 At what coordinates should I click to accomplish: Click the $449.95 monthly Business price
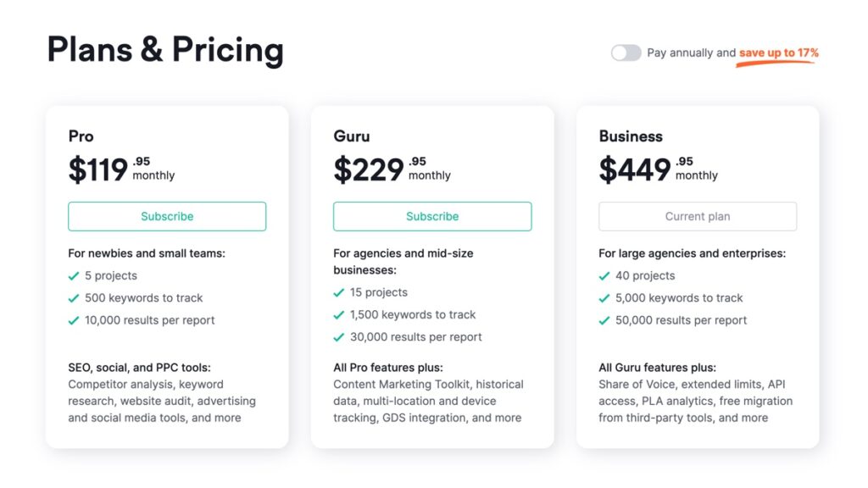tap(658, 169)
